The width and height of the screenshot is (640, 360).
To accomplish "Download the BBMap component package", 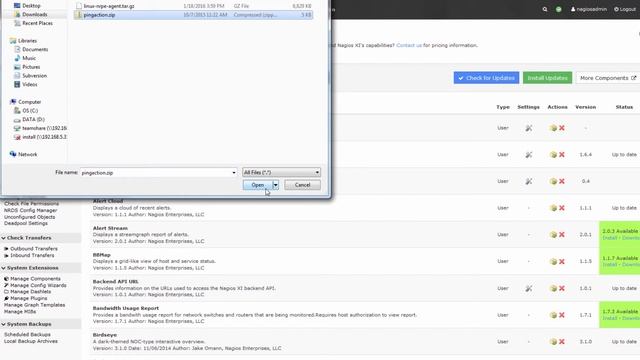I will [553, 262].
